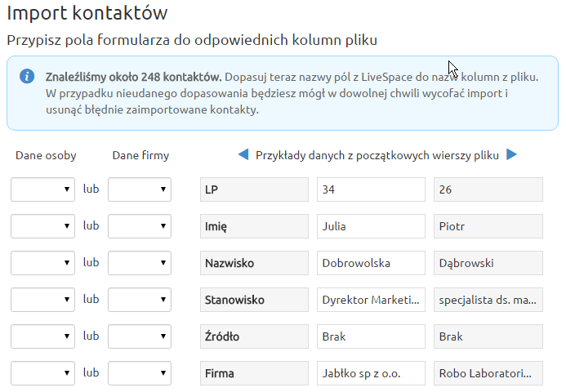Open the Dane osoby dropdown for LP row

pyautogui.click(x=43, y=189)
